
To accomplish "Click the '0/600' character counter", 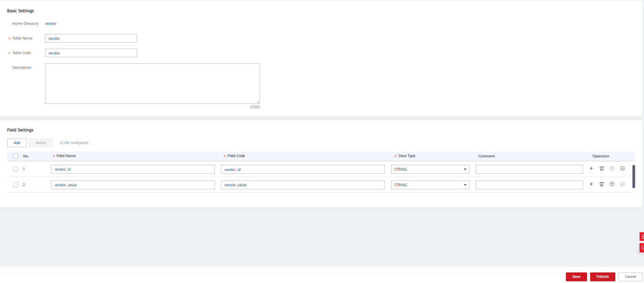I will [255, 107].
